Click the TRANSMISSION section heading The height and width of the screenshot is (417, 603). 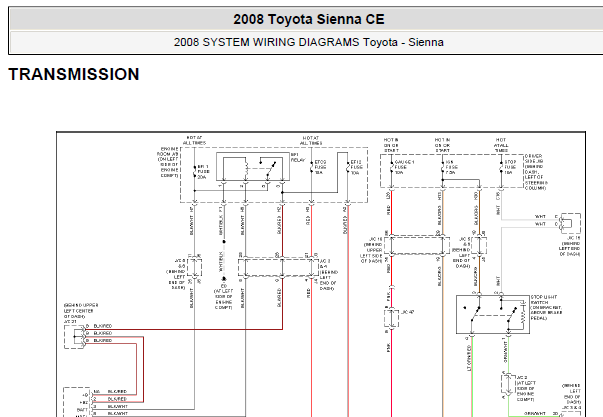[74, 74]
